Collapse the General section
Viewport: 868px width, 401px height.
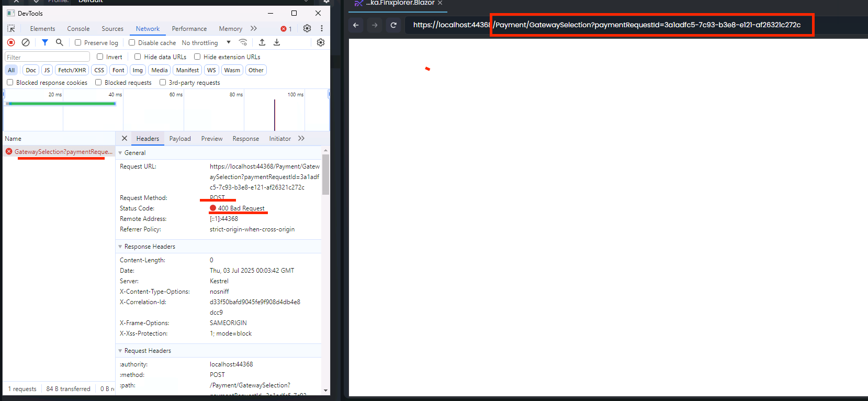tap(120, 153)
